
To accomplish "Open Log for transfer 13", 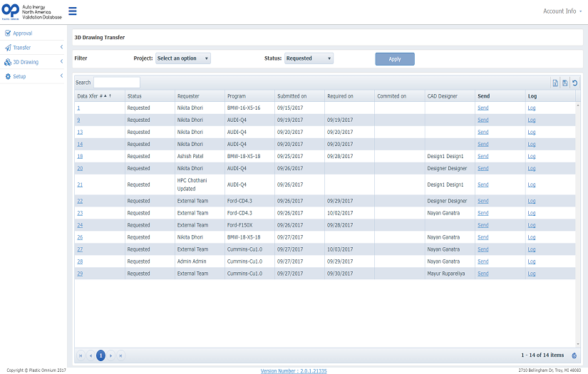I will [x=532, y=133].
